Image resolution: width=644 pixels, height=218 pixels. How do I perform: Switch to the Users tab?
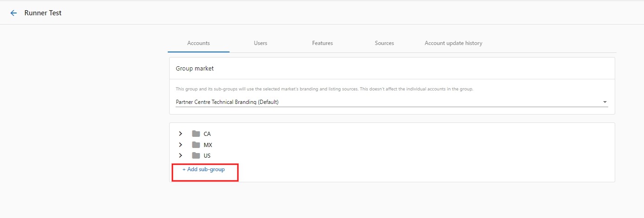(261, 43)
